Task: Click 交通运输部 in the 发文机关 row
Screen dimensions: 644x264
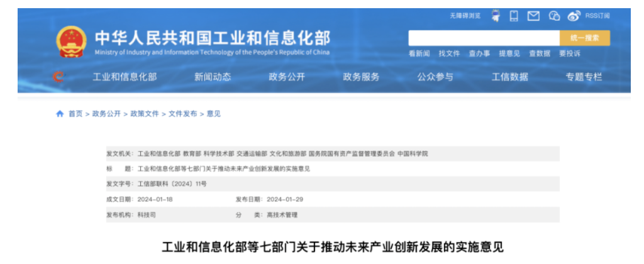Action: 252,153
